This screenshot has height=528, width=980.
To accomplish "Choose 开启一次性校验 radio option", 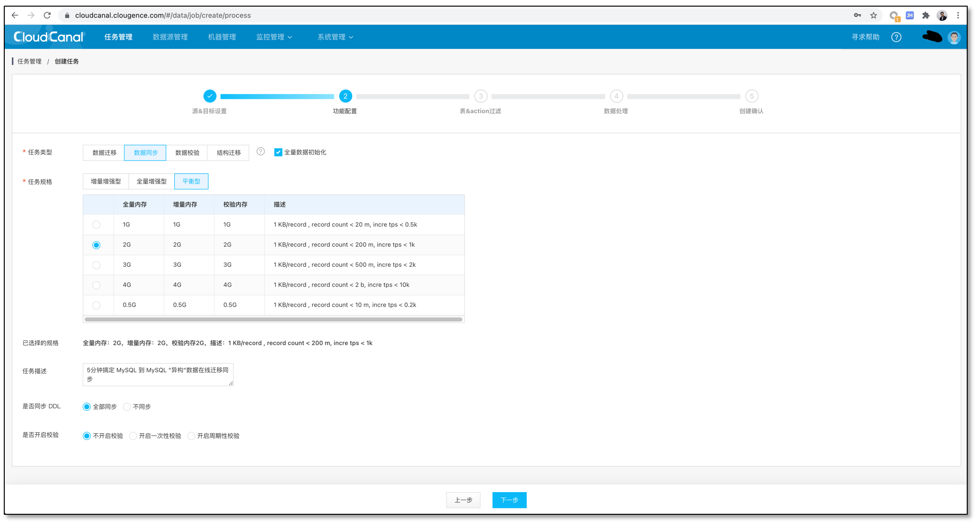I will click(133, 436).
